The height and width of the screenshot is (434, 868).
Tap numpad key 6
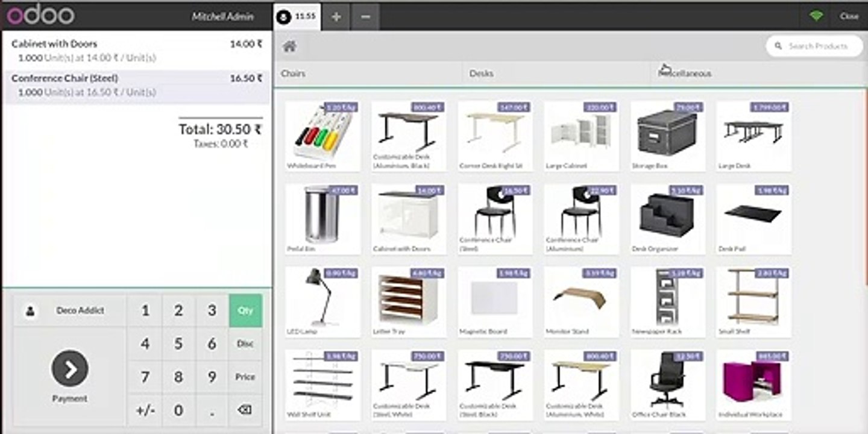212,344
